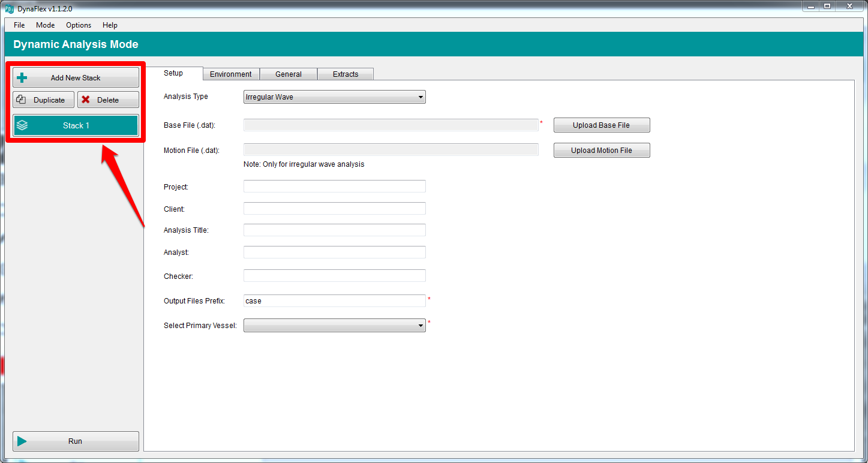The image size is (868, 463).
Task: Click Upload Motion File button
Action: point(602,151)
